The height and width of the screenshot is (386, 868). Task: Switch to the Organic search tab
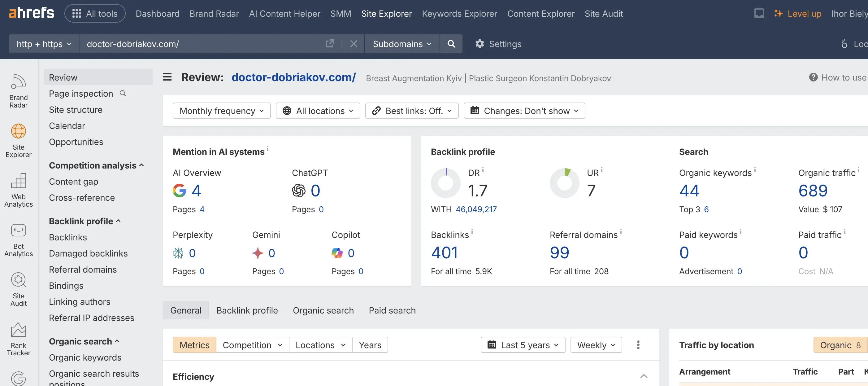[323, 310]
